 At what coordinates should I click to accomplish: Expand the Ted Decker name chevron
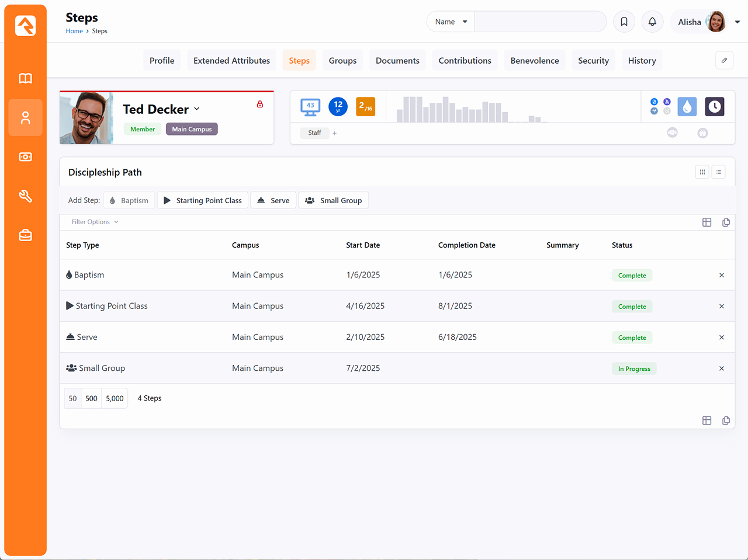click(x=197, y=109)
